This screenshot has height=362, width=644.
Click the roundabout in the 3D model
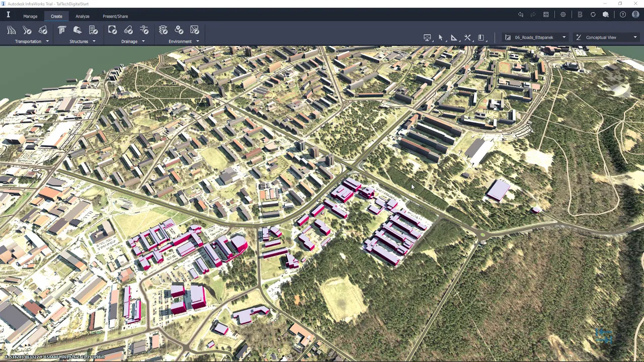pos(482,234)
